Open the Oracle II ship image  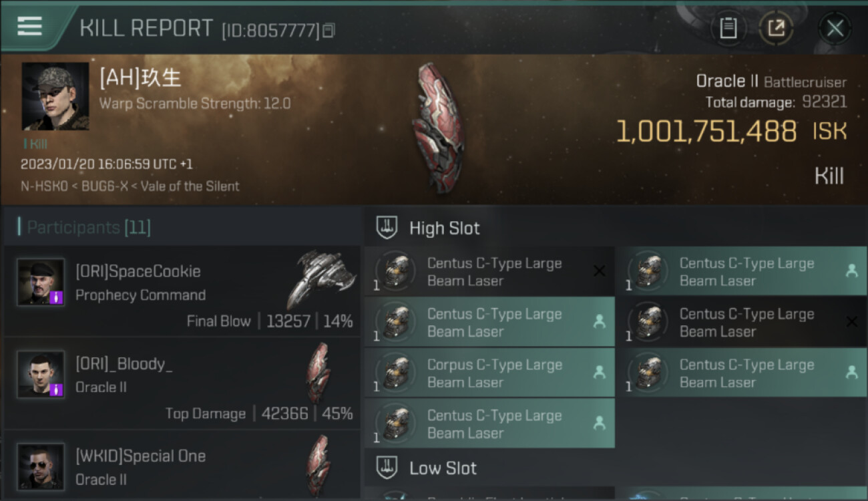[437, 128]
